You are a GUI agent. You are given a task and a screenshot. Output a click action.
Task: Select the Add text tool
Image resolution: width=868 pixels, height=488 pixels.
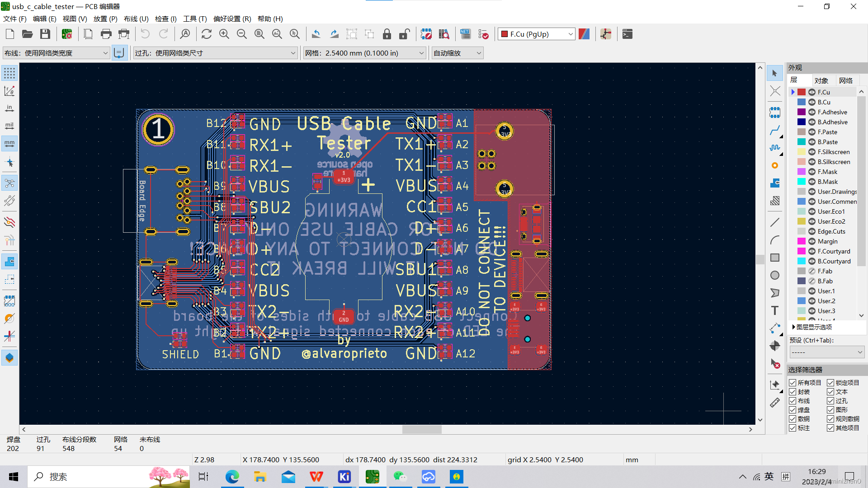[775, 310]
